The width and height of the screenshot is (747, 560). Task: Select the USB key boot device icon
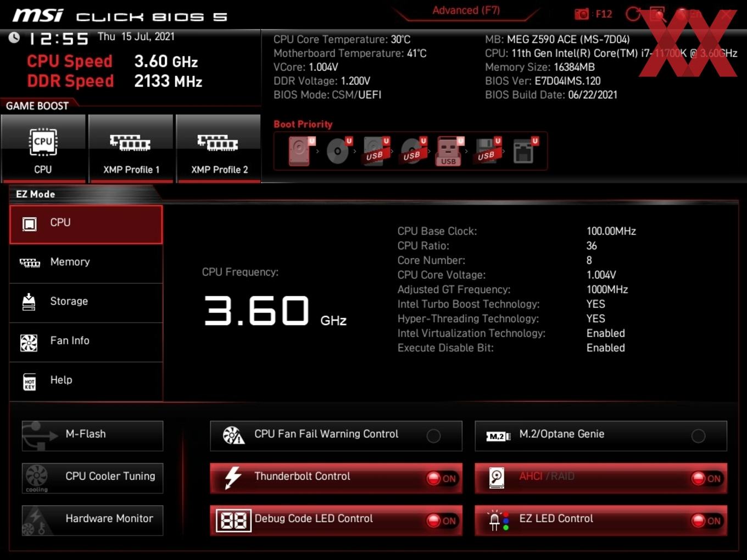(x=450, y=151)
